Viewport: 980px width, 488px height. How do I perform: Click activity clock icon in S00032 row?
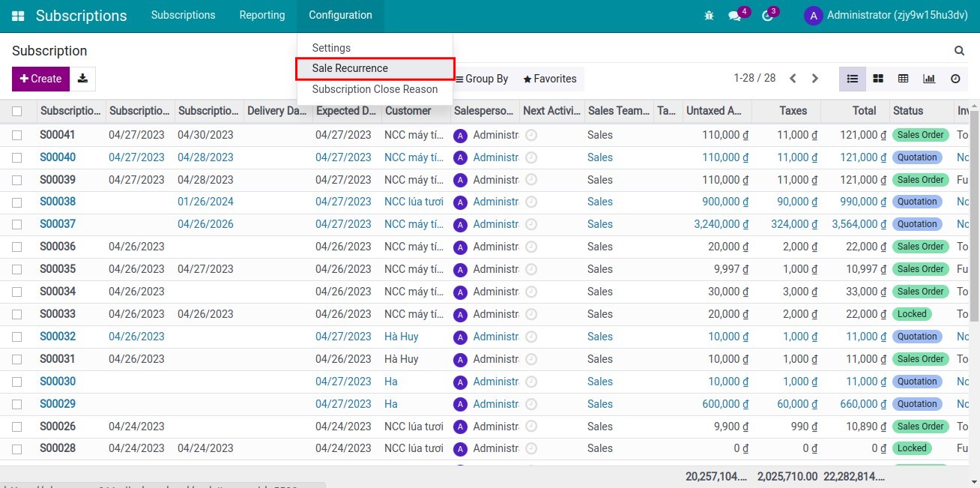pyautogui.click(x=531, y=337)
